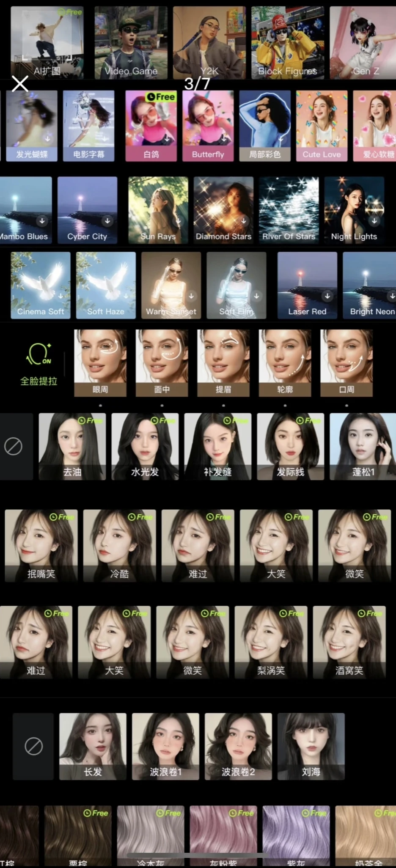Pick the Block Figures style
Image resolution: width=396 pixels, height=868 pixels.
coord(287,42)
